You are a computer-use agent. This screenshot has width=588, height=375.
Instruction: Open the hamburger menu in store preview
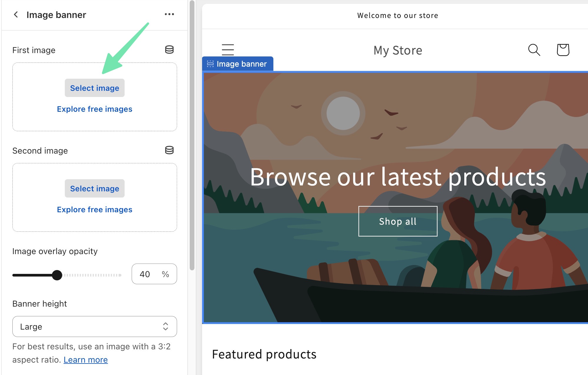[x=228, y=50]
